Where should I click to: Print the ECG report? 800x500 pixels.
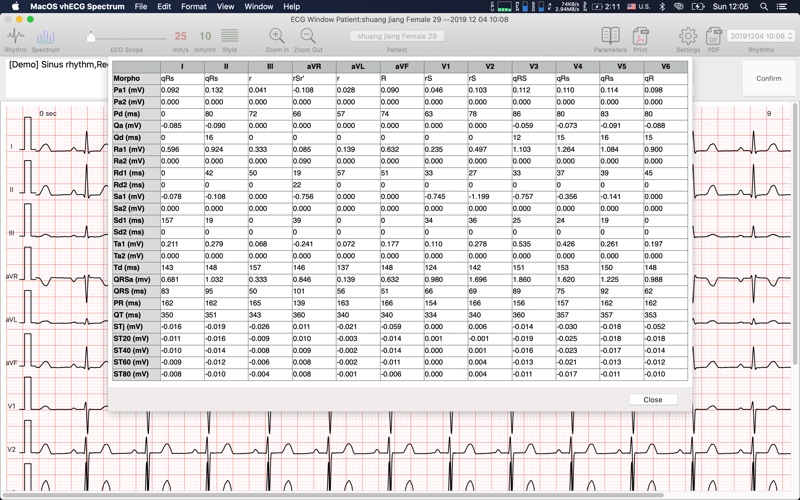click(x=641, y=36)
